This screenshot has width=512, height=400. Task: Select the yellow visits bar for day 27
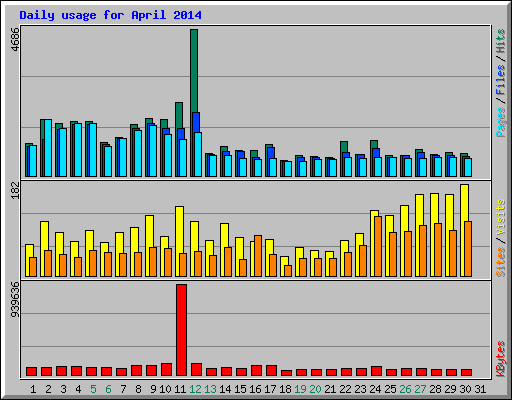click(x=419, y=210)
